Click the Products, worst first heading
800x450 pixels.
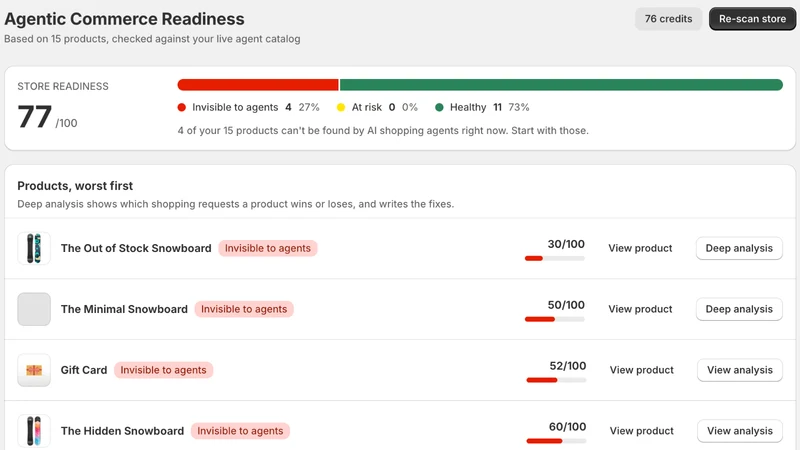(75, 186)
